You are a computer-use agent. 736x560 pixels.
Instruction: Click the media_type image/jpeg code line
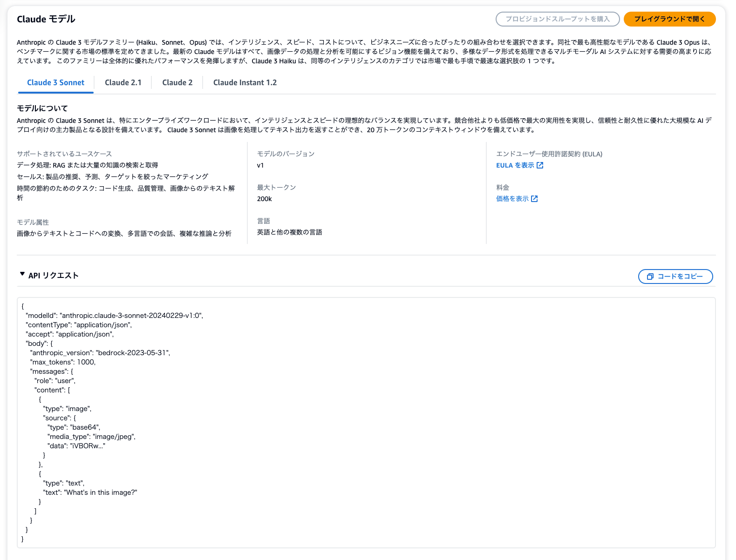[92, 437]
